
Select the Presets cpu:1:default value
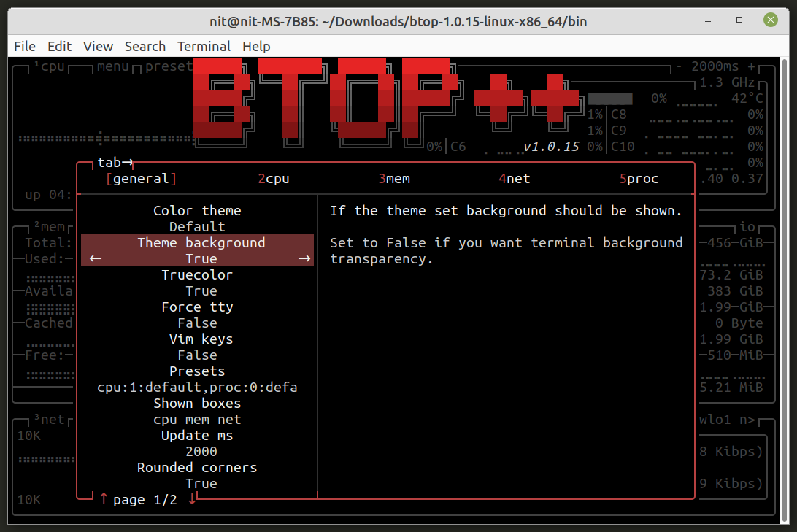click(197, 388)
